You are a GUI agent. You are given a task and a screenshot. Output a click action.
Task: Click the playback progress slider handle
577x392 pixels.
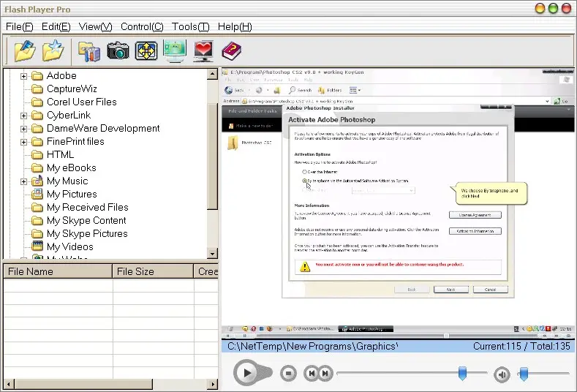463,373
